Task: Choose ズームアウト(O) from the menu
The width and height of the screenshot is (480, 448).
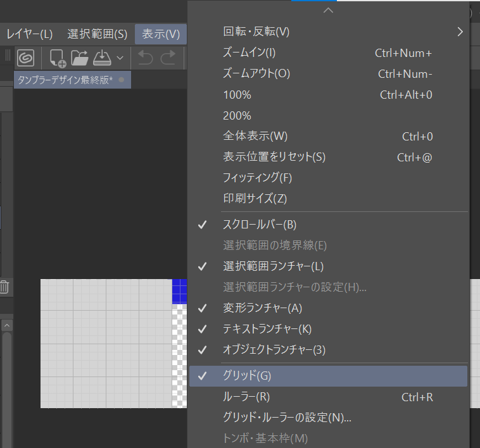Action: coord(328,73)
